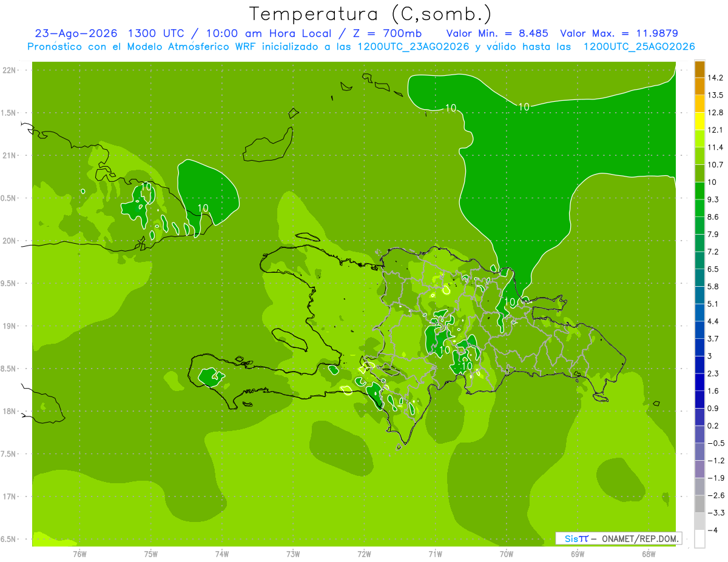Click legend value '0.9'

tap(713, 408)
